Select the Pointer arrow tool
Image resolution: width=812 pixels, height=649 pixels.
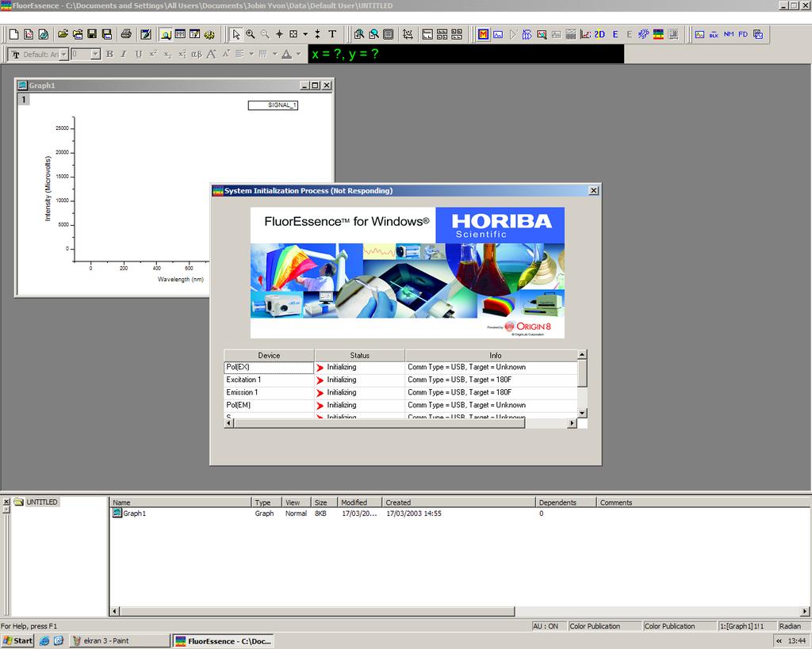click(x=236, y=34)
